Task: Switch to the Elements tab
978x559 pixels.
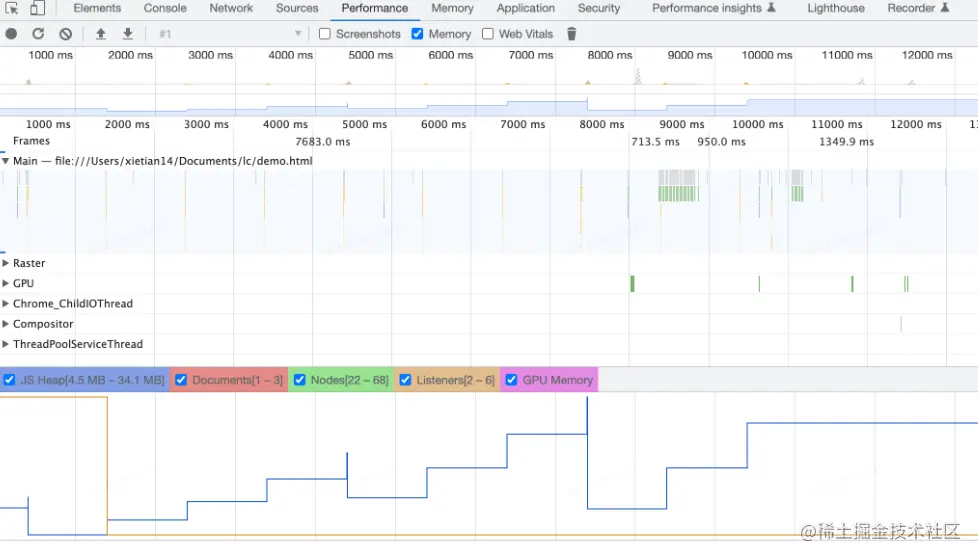Action: 97,8
